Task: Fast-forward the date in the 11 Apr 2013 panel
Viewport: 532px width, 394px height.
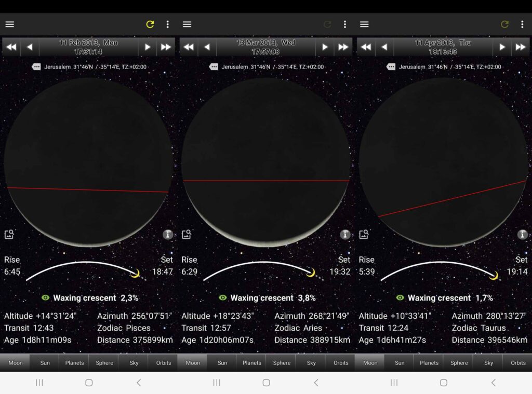Action: click(x=521, y=47)
